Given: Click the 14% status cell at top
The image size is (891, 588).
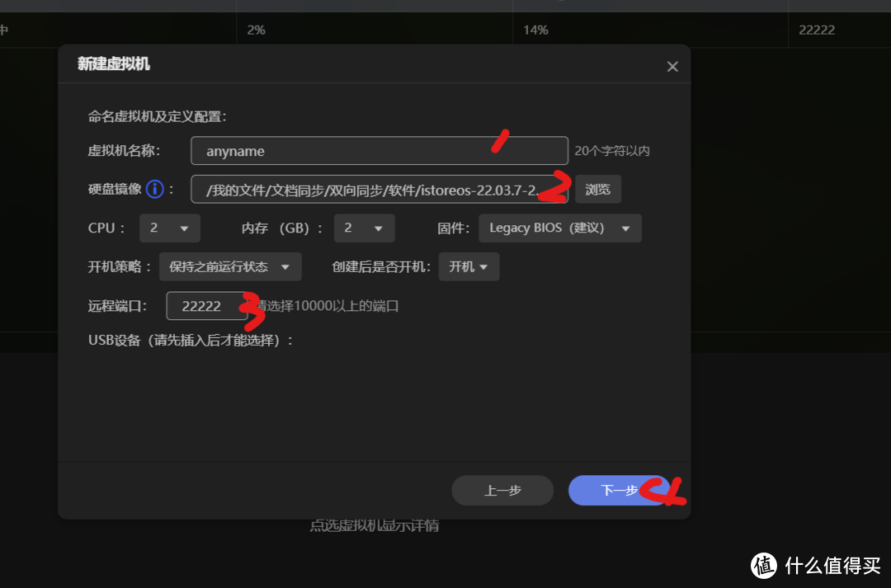Looking at the screenshot, I should point(535,30).
